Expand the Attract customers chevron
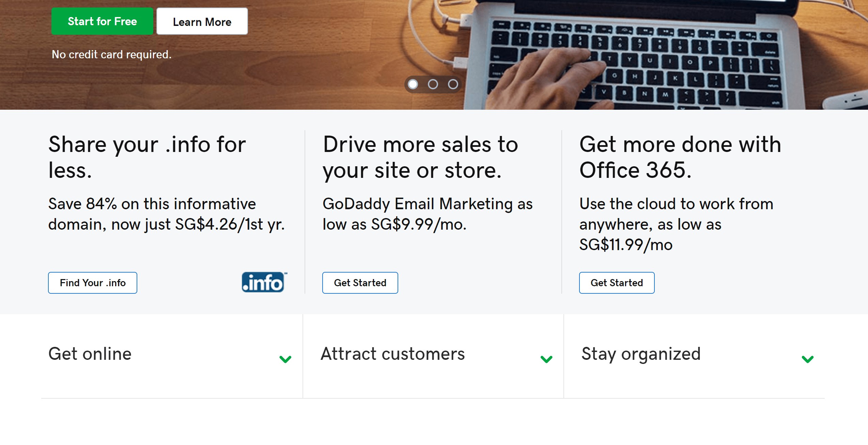This screenshot has width=868, height=445. coord(546,359)
